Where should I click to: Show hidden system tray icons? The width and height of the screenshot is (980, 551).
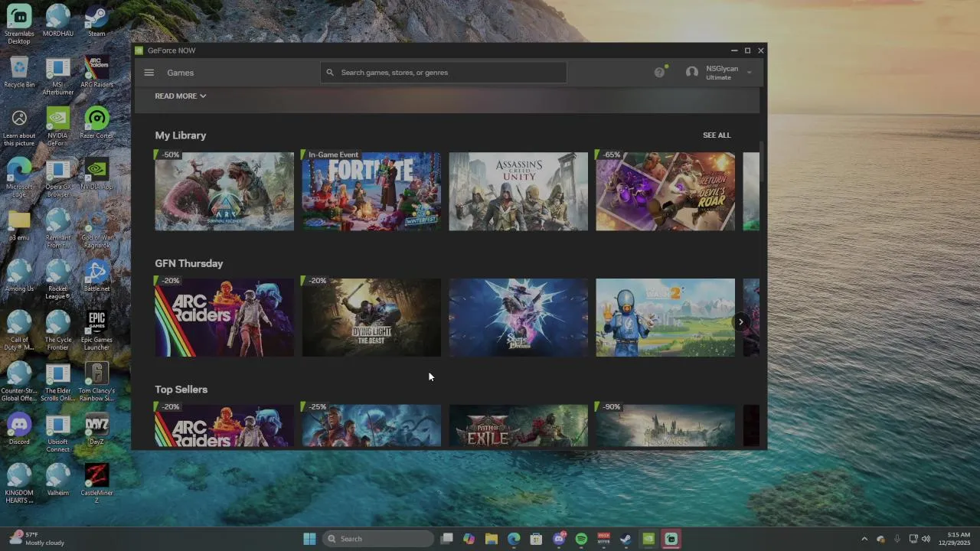click(864, 539)
